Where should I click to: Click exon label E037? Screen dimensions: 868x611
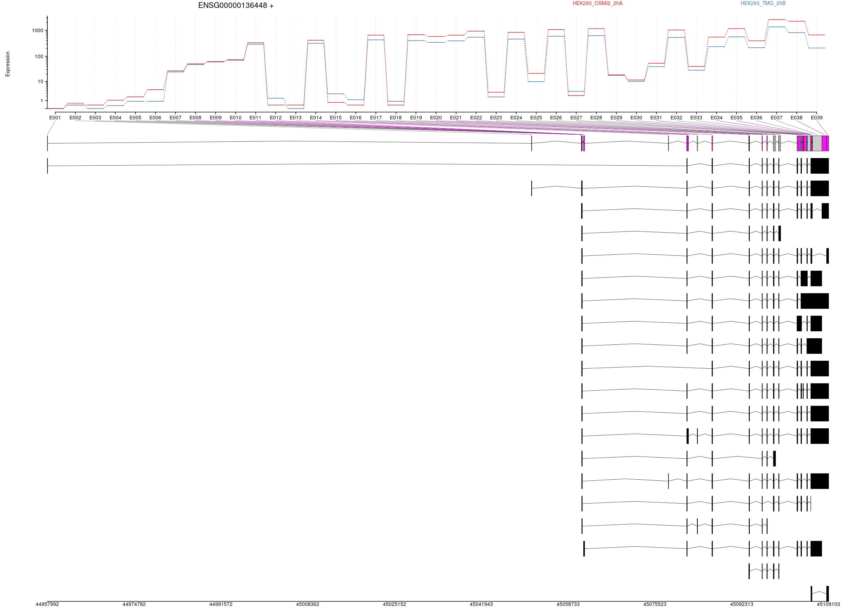tap(776, 118)
